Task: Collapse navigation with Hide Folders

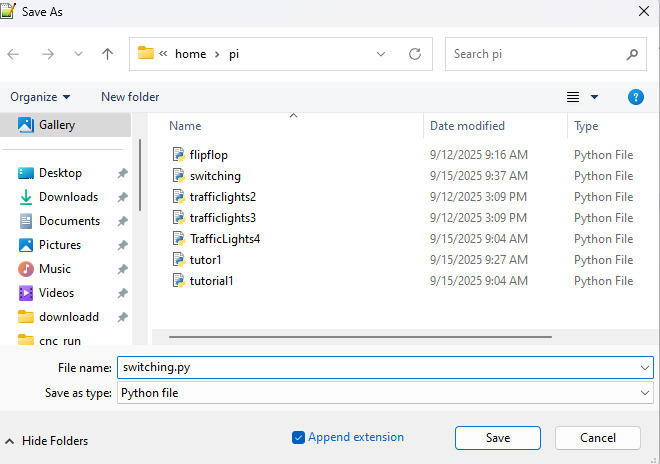Action: pos(46,440)
